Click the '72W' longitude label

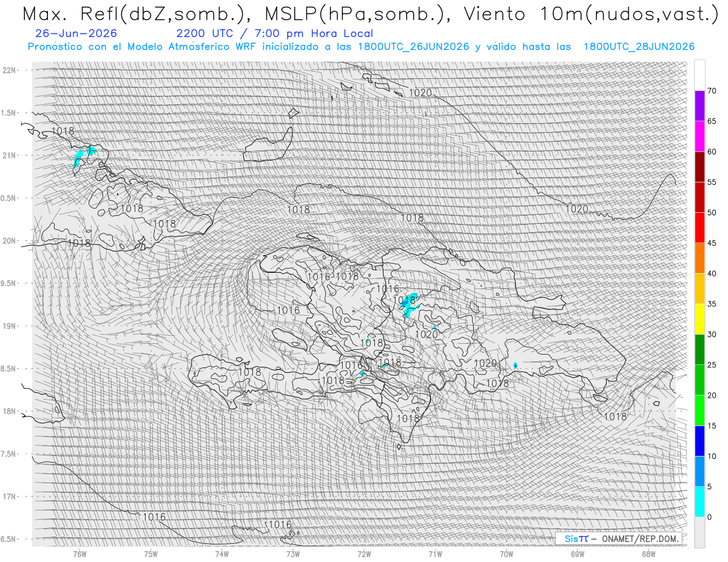(x=364, y=554)
